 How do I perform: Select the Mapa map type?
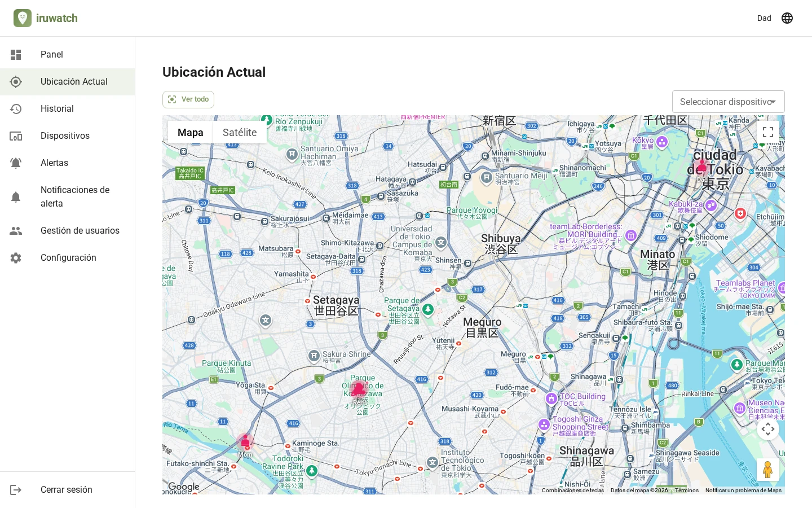point(190,132)
